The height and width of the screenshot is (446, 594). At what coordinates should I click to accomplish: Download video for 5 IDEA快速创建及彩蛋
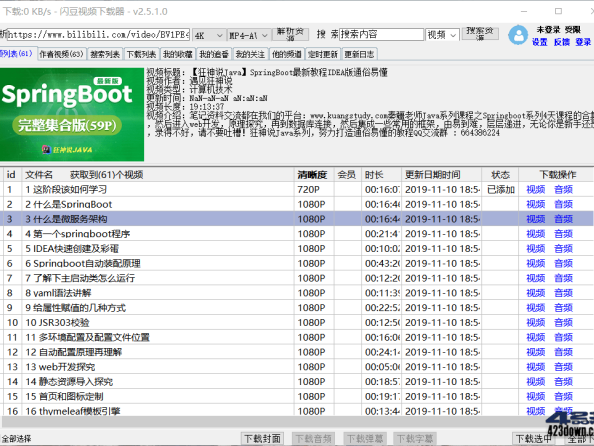coord(536,249)
